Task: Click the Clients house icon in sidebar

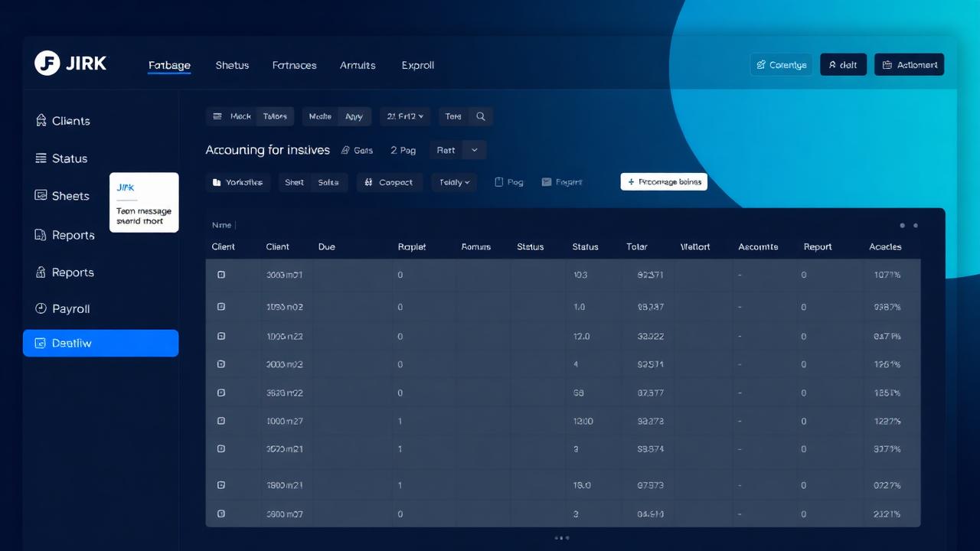Action: click(41, 120)
